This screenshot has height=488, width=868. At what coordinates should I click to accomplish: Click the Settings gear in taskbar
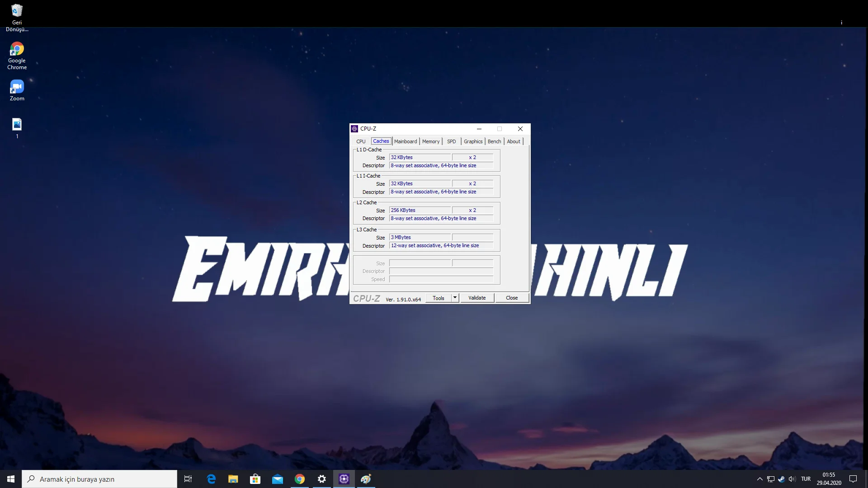pyautogui.click(x=322, y=479)
